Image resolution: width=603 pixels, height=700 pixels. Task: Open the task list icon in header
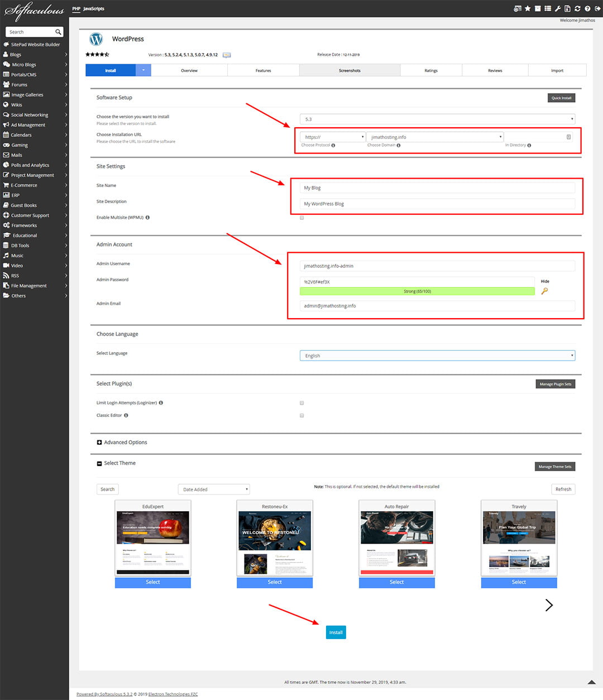coord(548,8)
